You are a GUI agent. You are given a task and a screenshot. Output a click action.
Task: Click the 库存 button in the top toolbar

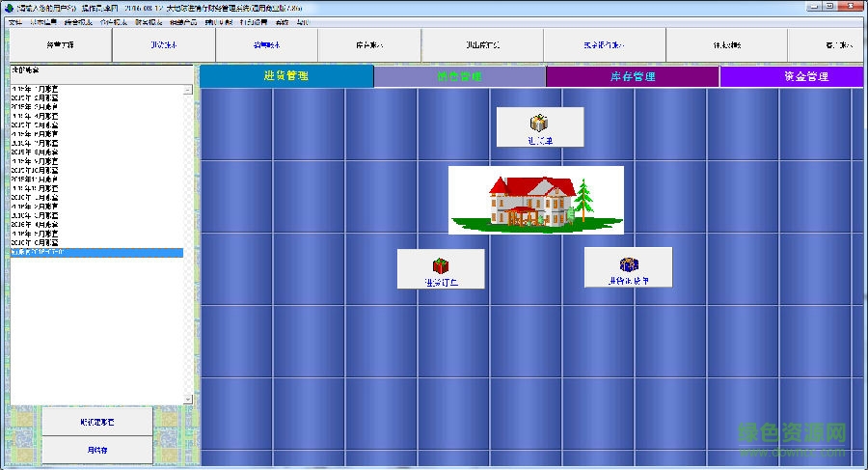click(x=369, y=45)
